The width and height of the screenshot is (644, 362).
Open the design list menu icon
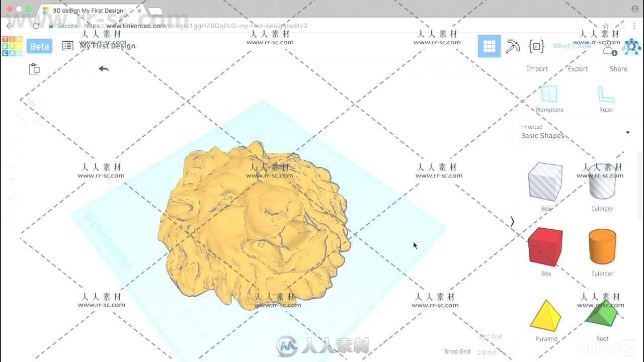67,46
